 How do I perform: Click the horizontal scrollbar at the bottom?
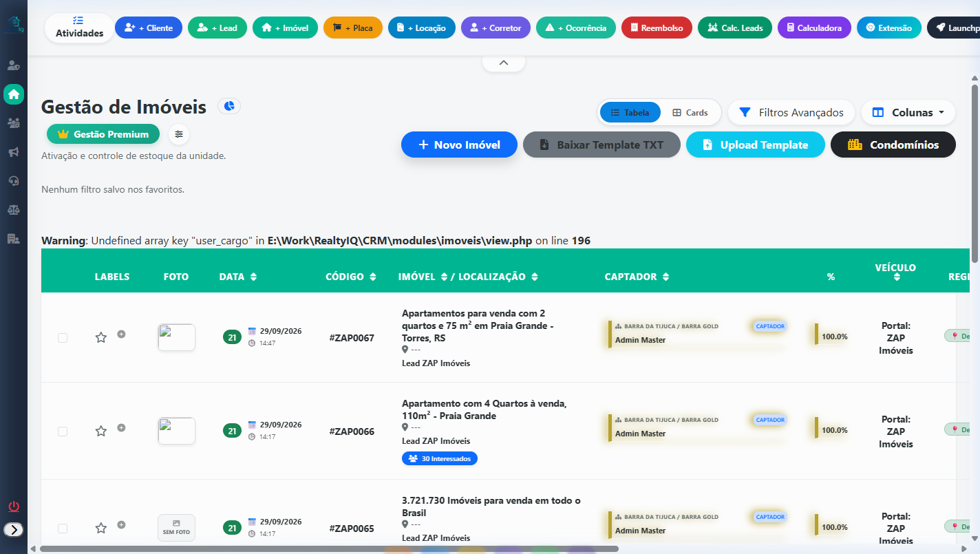click(329, 548)
